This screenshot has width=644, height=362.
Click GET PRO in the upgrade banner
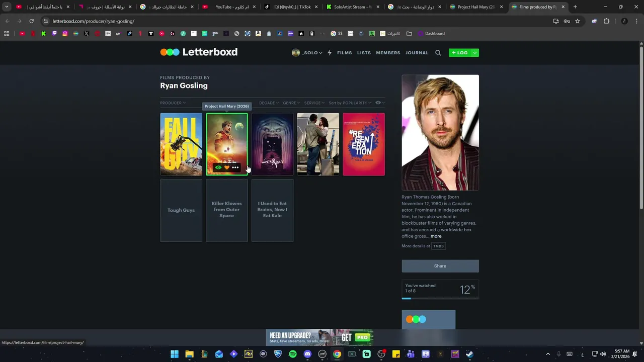tap(356, 337)
